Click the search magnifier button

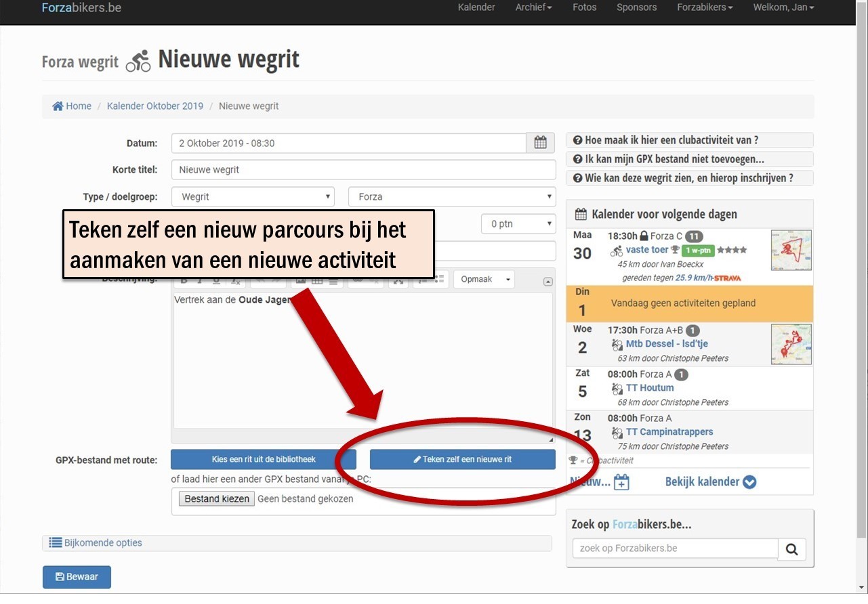point(792,549)
